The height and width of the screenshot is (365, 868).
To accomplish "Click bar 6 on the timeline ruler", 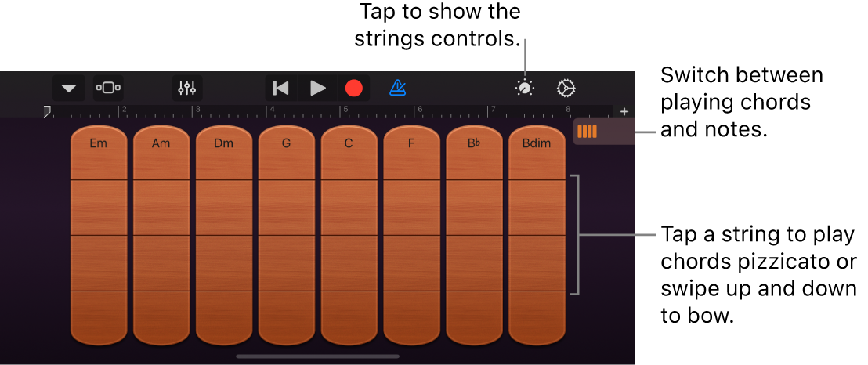I will [x=419, y=109].
